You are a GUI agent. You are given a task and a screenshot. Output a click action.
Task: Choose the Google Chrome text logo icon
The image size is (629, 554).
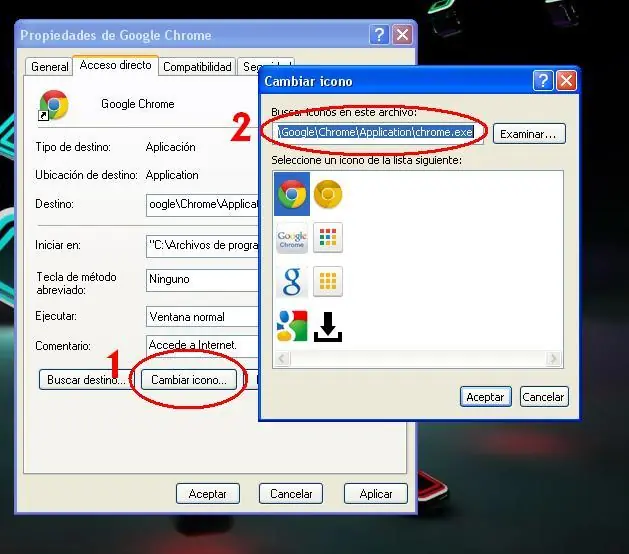[292, 238]
